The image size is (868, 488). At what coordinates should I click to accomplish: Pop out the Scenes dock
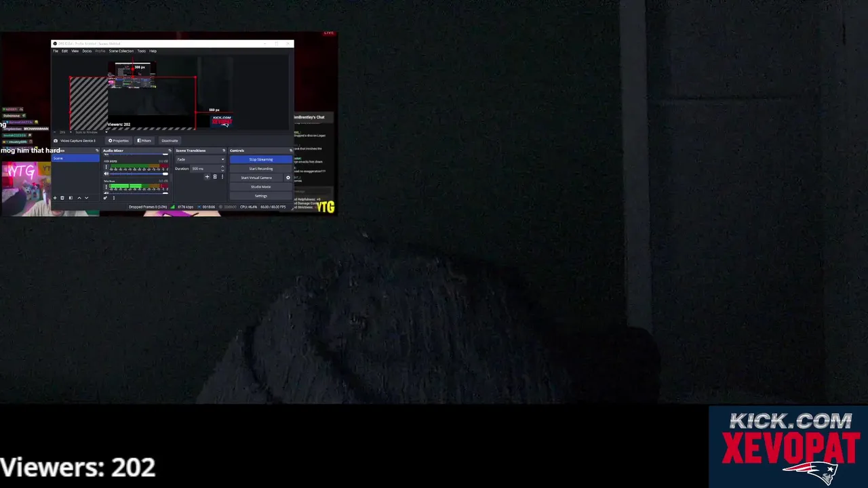[x=97, y=150]
